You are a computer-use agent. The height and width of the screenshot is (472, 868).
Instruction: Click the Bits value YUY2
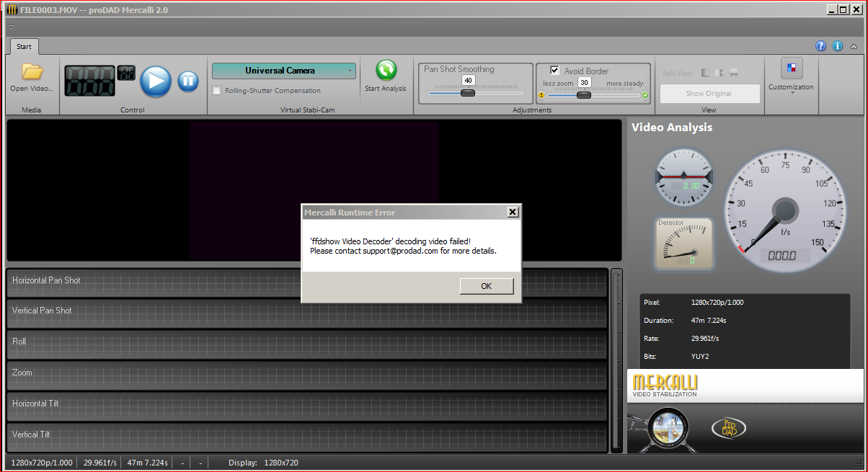701,357
